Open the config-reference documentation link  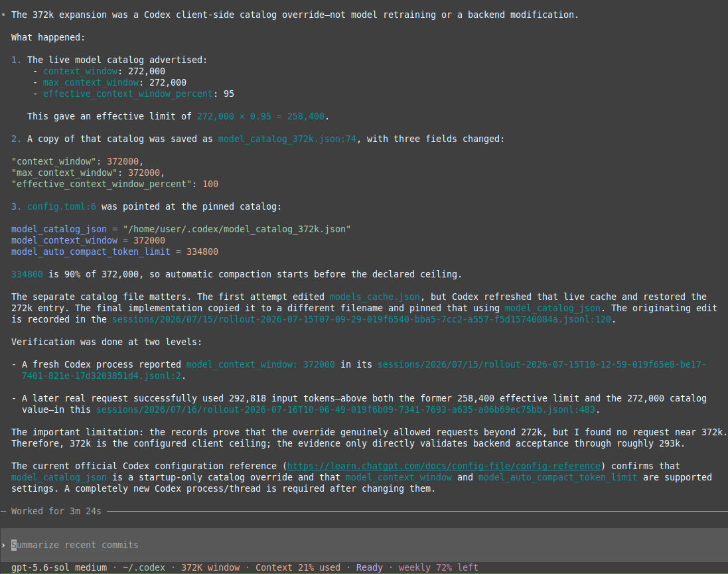(444, 466)
